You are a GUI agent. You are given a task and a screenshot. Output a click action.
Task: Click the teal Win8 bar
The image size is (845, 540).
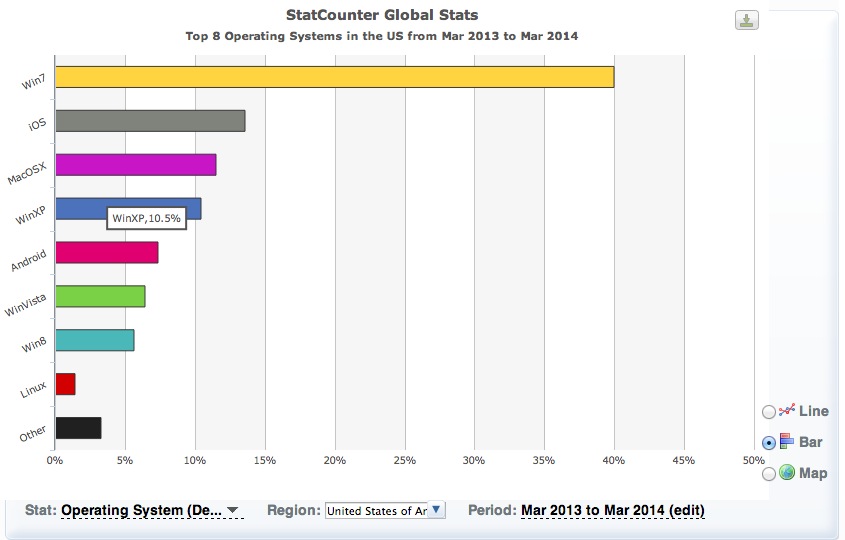[94, 340]
